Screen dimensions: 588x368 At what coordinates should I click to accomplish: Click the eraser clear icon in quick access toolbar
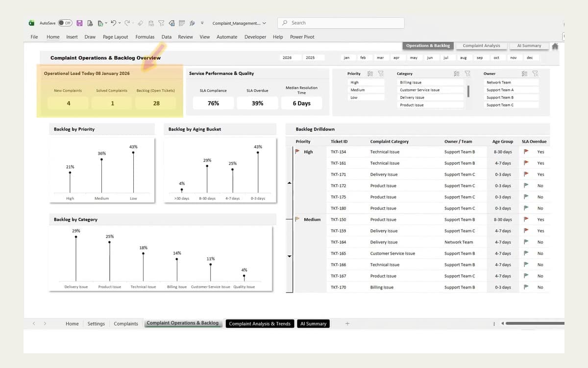coord(141,23)
